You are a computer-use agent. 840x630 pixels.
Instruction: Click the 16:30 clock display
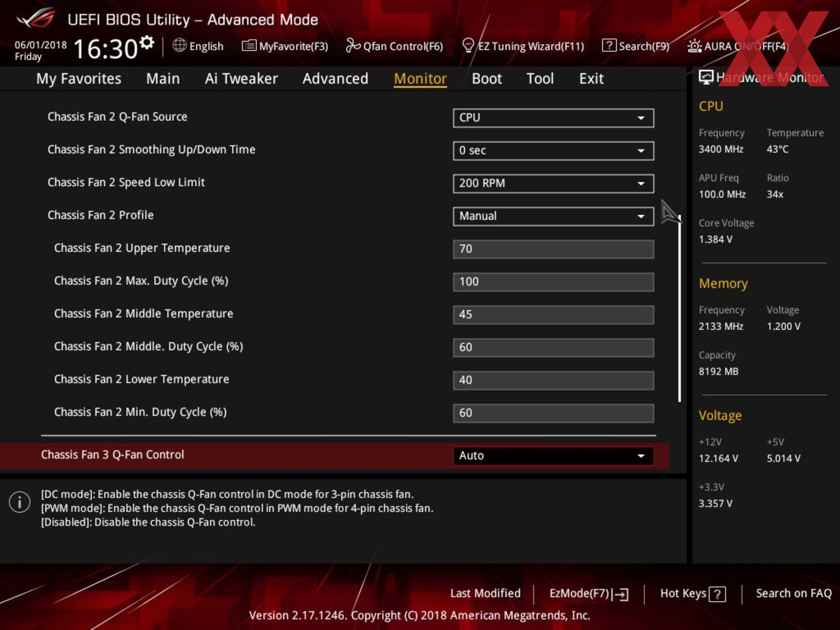click(105, 49)
